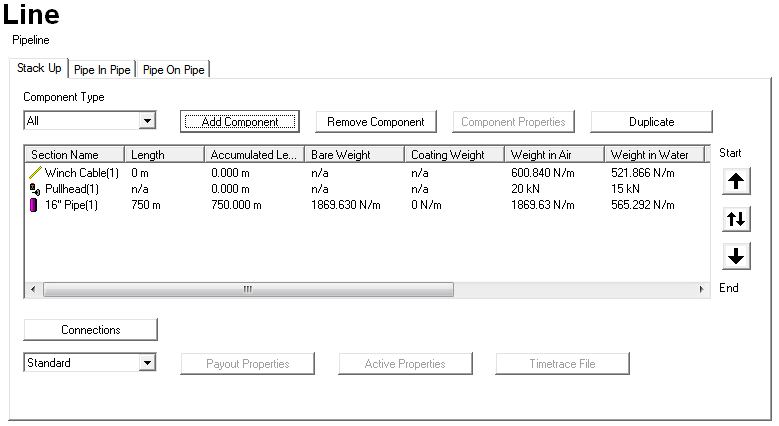Select the Winch Cable(1) row icon
Image resolution: width=779 pixels, height=426 pixels.
coord(35,173)
